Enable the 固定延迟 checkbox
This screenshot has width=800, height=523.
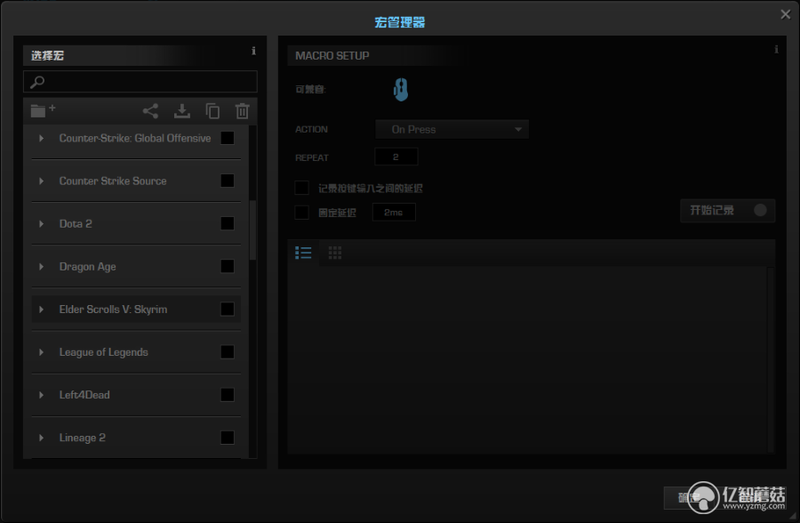[302, 212]
